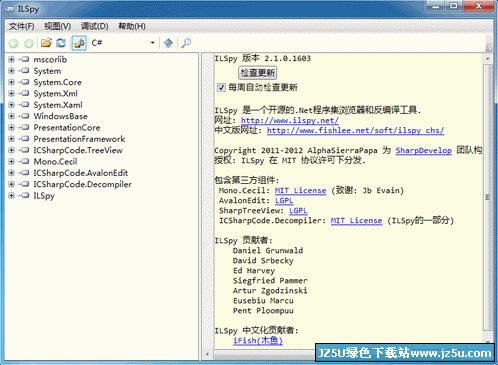Click the System.Core assembly icon

coord(25,82)
